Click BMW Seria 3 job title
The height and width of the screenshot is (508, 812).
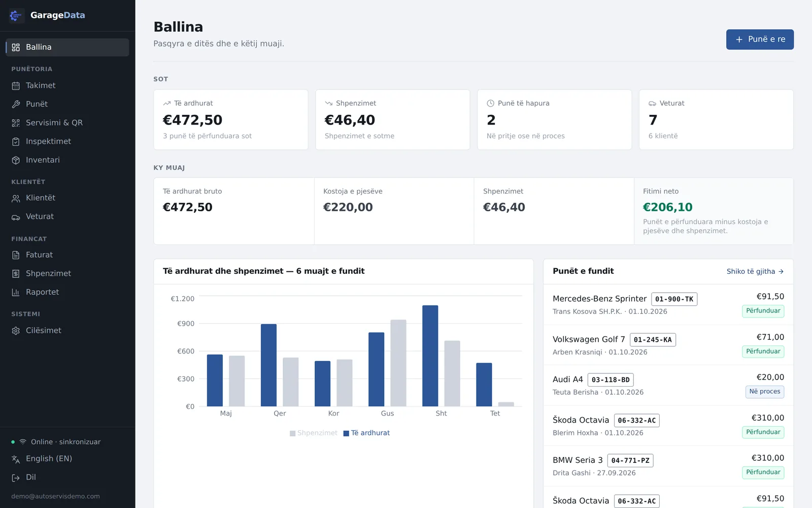point(578,460)
